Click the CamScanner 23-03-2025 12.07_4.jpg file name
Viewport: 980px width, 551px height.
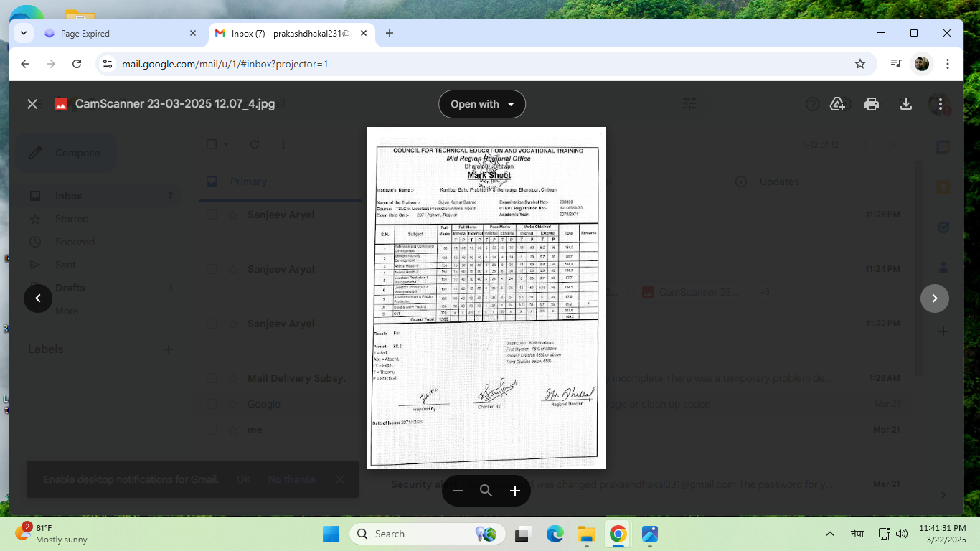coord(175,104)
